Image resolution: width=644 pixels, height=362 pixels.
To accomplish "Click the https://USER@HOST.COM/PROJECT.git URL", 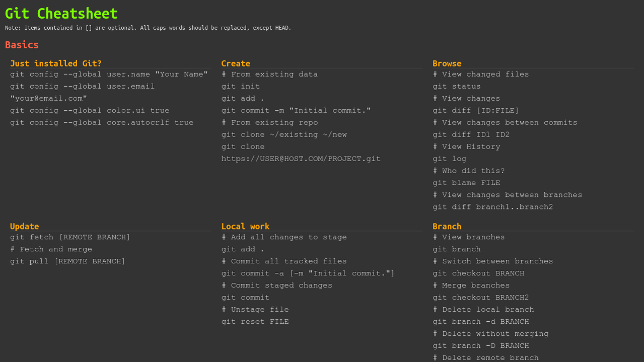I will 301,159.
